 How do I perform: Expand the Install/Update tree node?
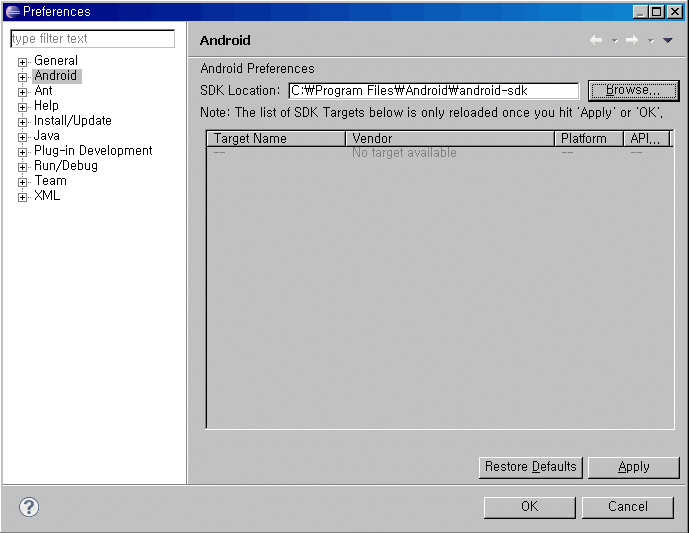22,122
